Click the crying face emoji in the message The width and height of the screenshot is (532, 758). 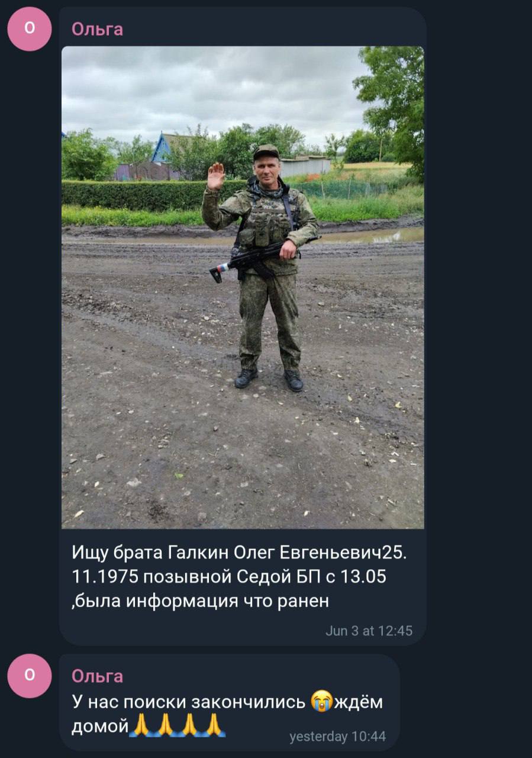point(321,702)
